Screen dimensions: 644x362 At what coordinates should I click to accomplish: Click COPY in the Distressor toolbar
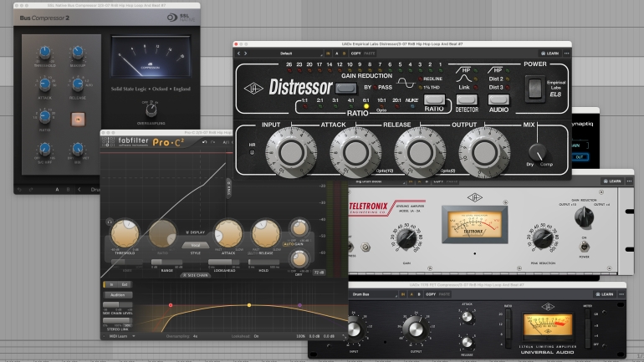tap(355, 54)
